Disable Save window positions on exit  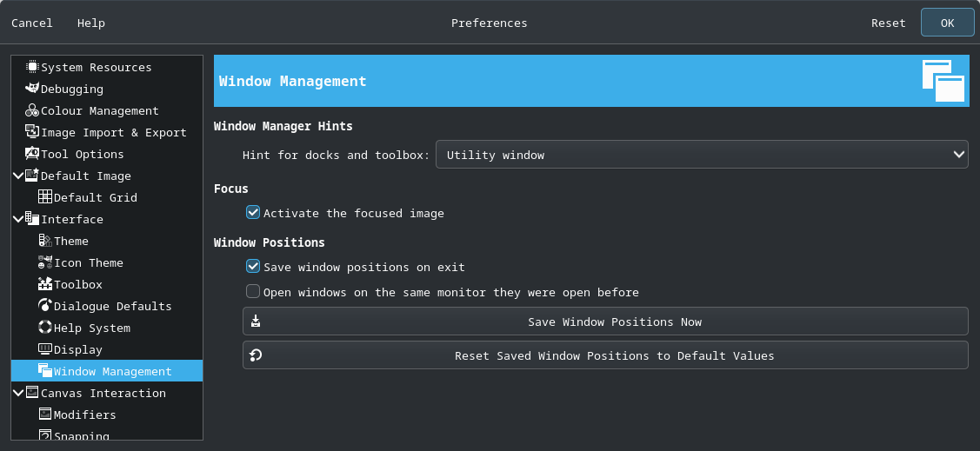(252, 267)
